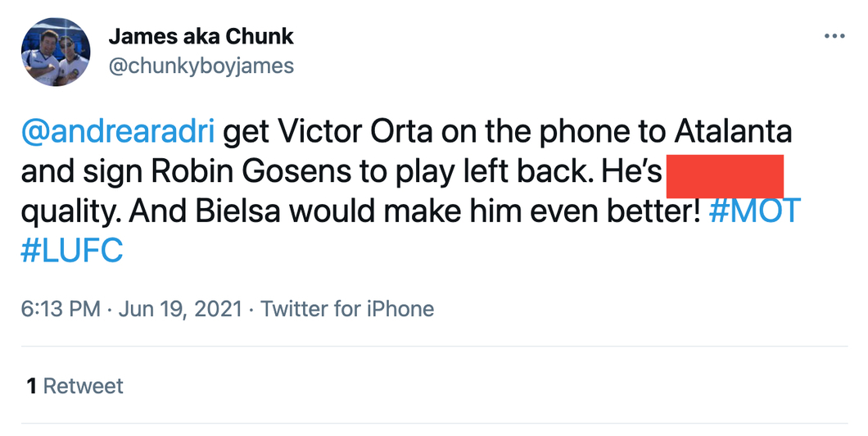Click the 6:13 PM timestamp

point(61,309)
